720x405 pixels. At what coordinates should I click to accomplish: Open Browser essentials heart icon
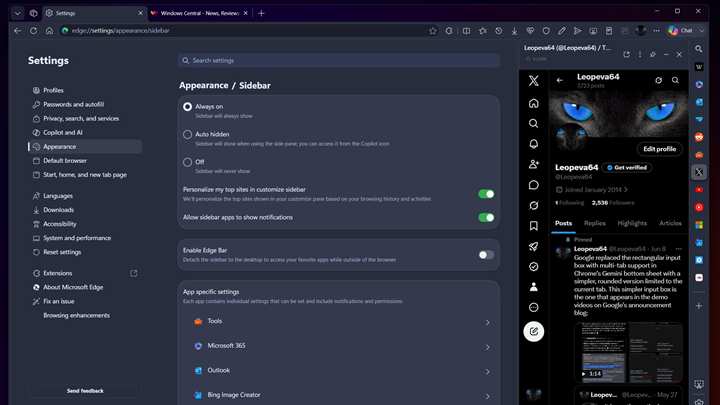[x=530, y=31]
